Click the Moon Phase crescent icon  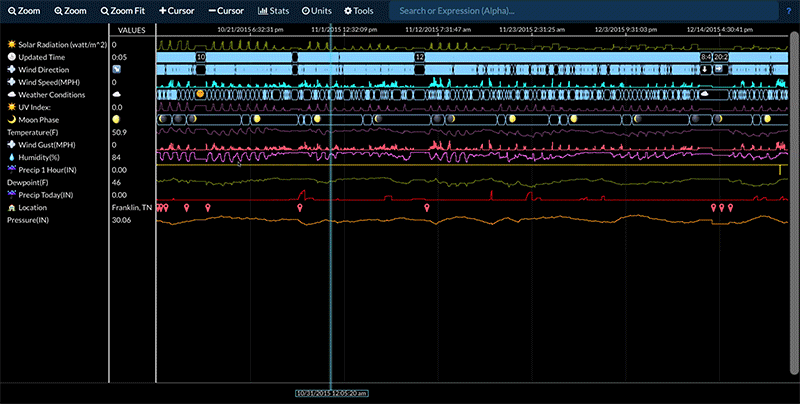[x=11, y=119]
